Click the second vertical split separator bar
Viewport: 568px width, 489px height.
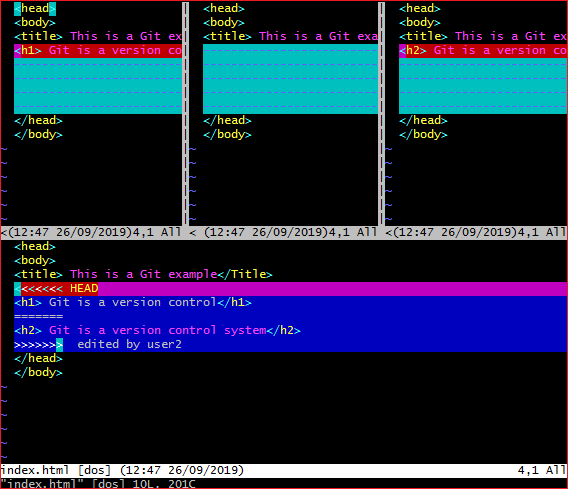[381, 113]
